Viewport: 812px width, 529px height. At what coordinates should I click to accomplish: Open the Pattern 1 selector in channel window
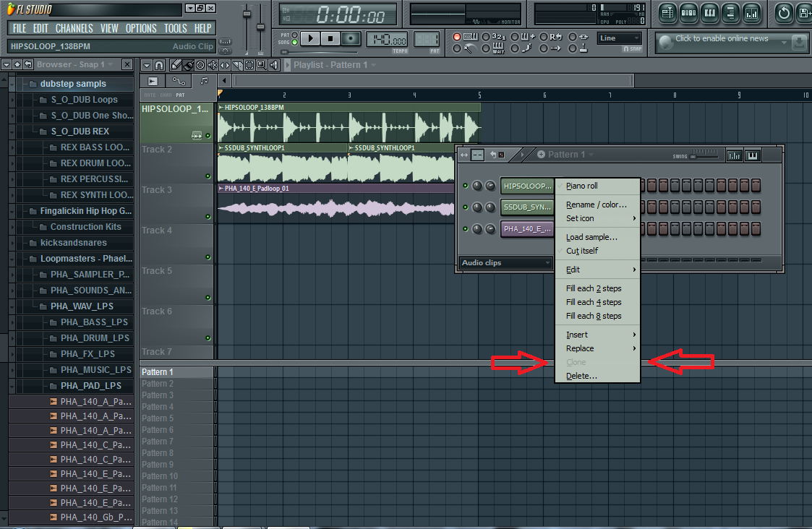[570, 154]
